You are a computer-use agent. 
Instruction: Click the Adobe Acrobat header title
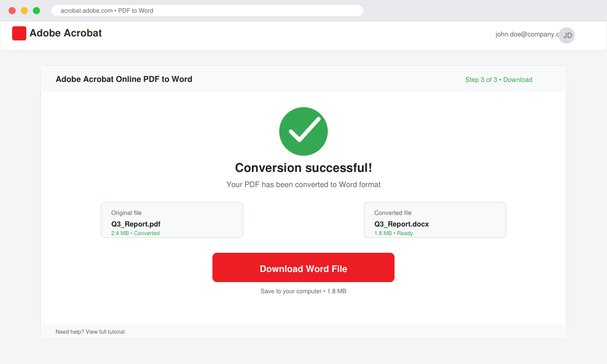click(x=66, y=33)
